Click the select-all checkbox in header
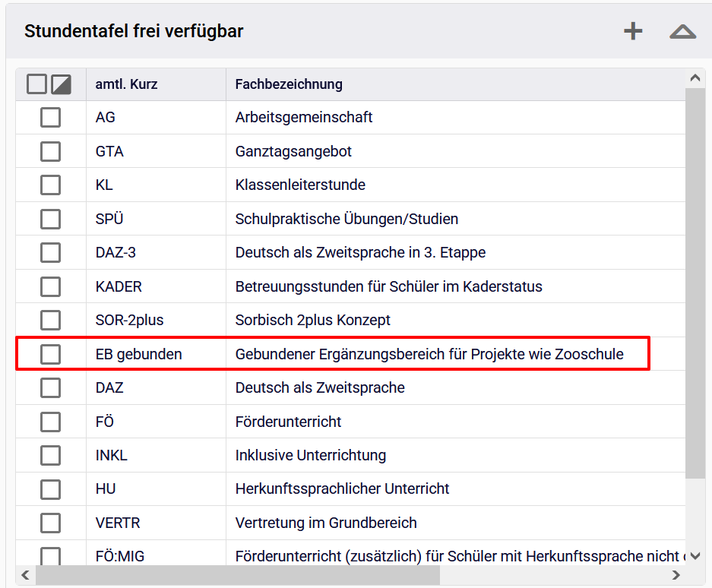The height and width of the screenshot is (588, 712). pyautogui.click(x=36, y=84)
